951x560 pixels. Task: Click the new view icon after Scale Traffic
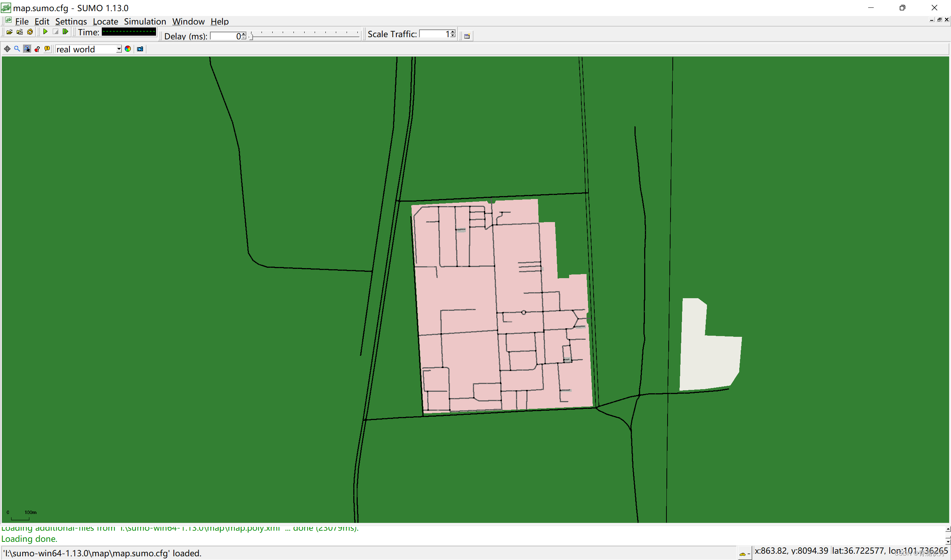click(467, 36)
